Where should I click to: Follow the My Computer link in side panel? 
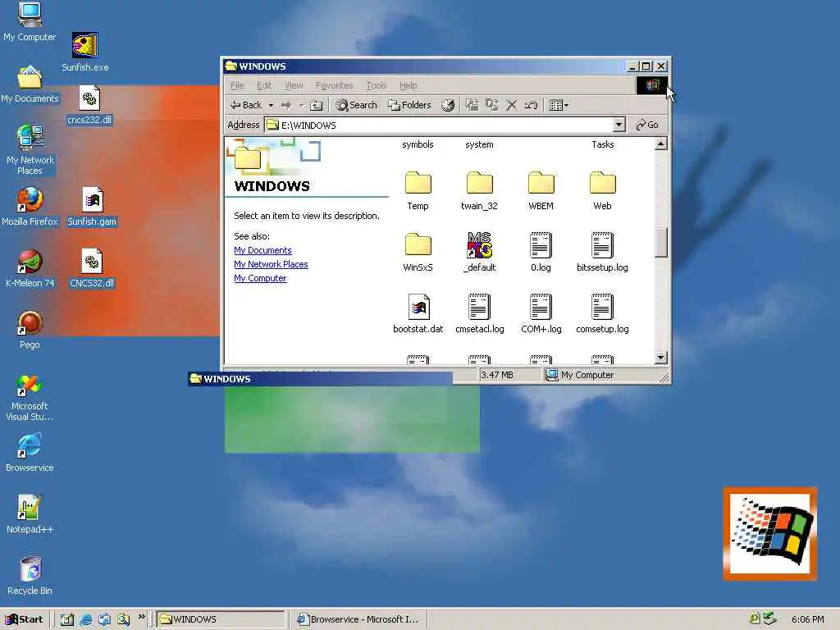[260, 278]
